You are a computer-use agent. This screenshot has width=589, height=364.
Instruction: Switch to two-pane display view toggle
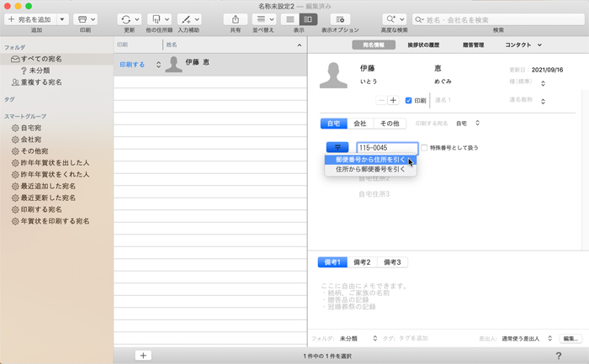tap(308, 18)
